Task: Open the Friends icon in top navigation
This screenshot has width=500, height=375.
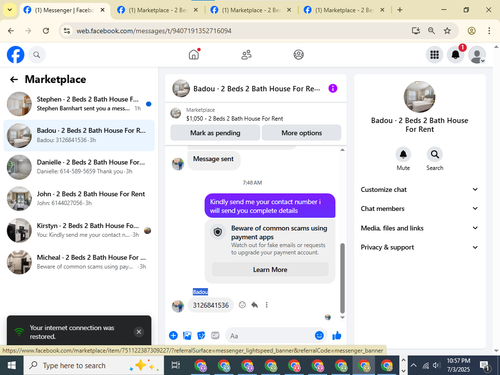Action: point(246,55)
